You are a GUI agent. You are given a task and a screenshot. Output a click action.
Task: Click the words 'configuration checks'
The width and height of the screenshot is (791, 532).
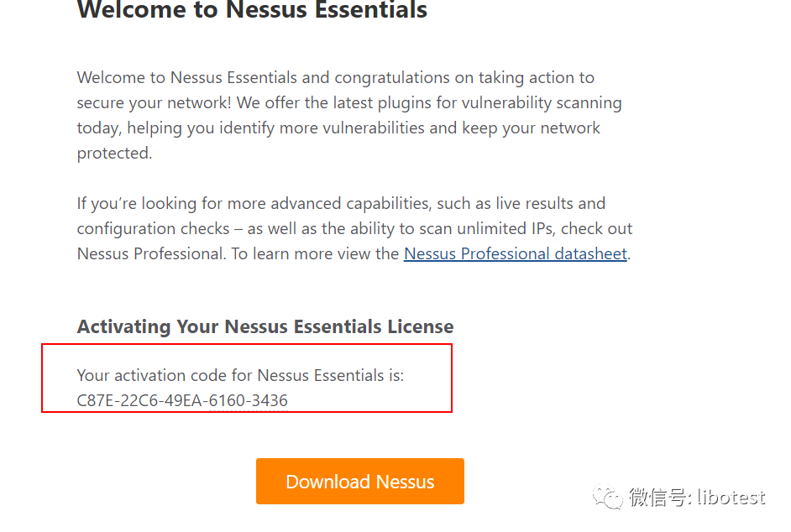pos(153,228)
